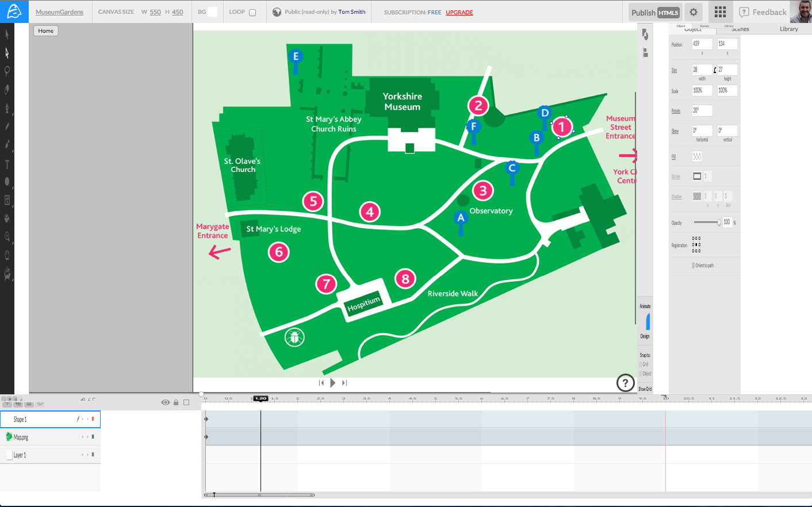The image size is (812, 507).
Task: Click the Opacity slider handle
Action: (x=719, y=222)
